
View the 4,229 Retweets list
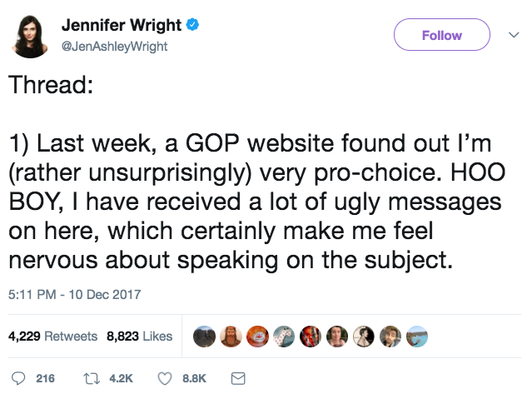[x=52, y=337]
